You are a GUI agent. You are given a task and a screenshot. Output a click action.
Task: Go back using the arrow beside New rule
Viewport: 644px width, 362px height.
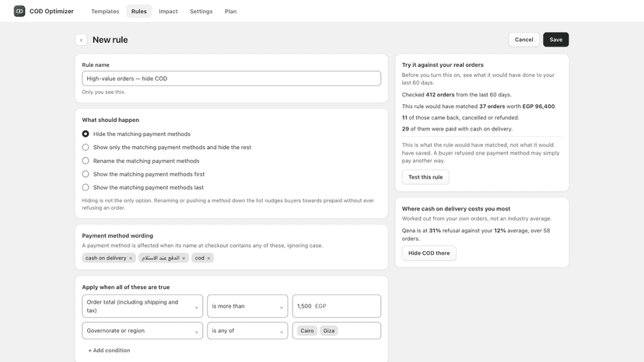pos(82,40)
